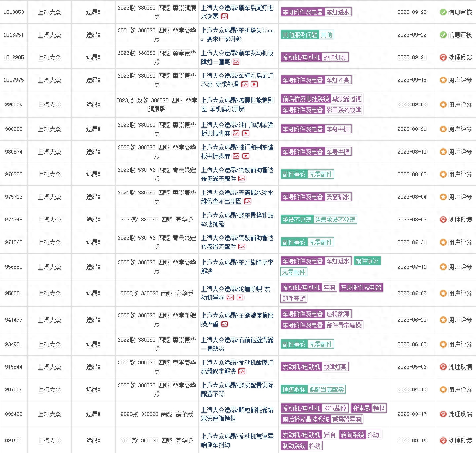
Task: Click red 处理反馈 status icon for 891653
Action: 443,440
